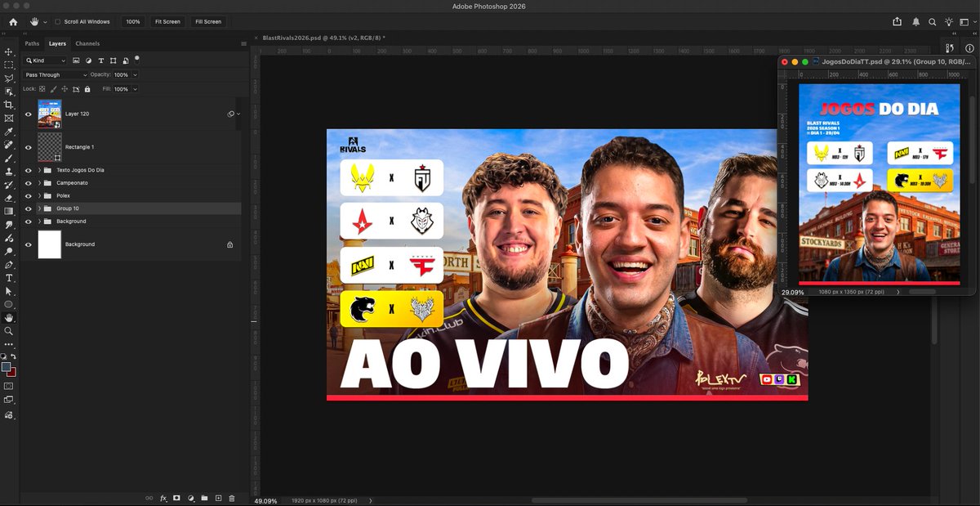Switch to Paths tab
The image size is (980, 506).
pyautogui.click(x=32, y=43)
